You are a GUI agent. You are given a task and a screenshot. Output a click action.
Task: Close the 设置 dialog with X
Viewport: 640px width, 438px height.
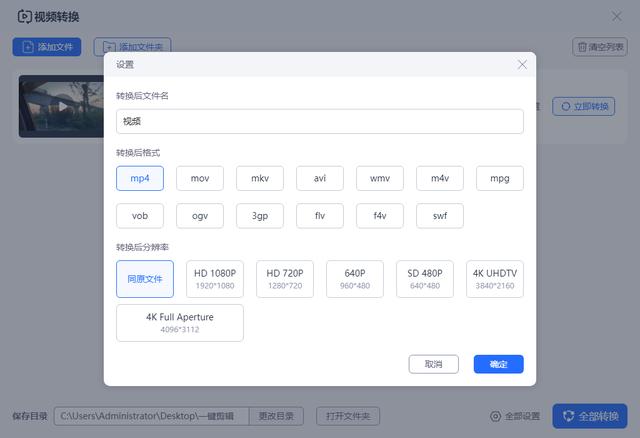[522, 64]
